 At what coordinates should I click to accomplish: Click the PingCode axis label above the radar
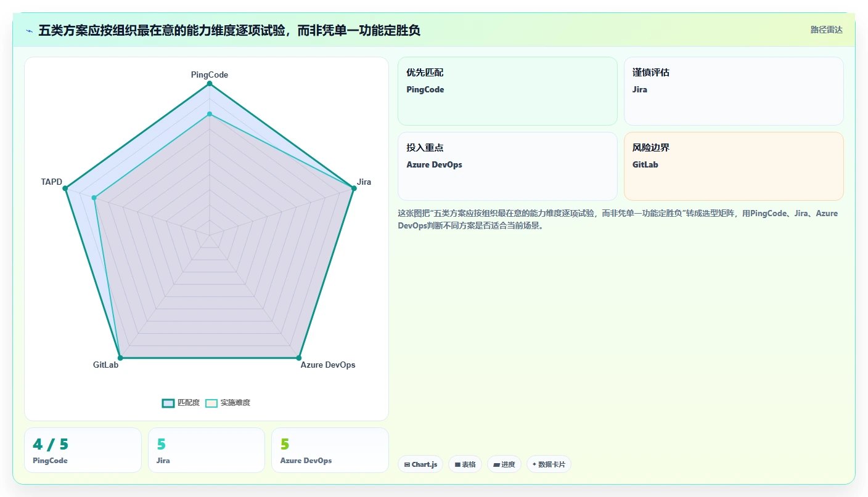tap(210, 75)
